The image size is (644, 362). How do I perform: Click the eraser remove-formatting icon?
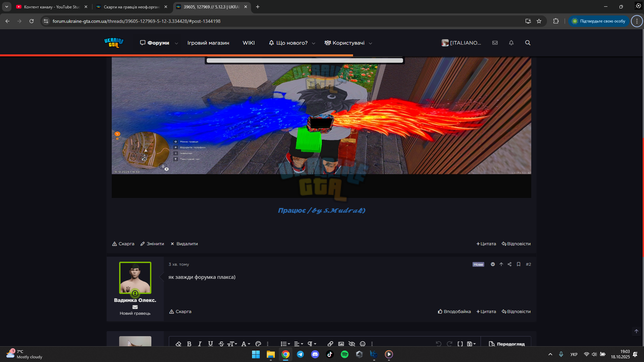click(179, 344)
